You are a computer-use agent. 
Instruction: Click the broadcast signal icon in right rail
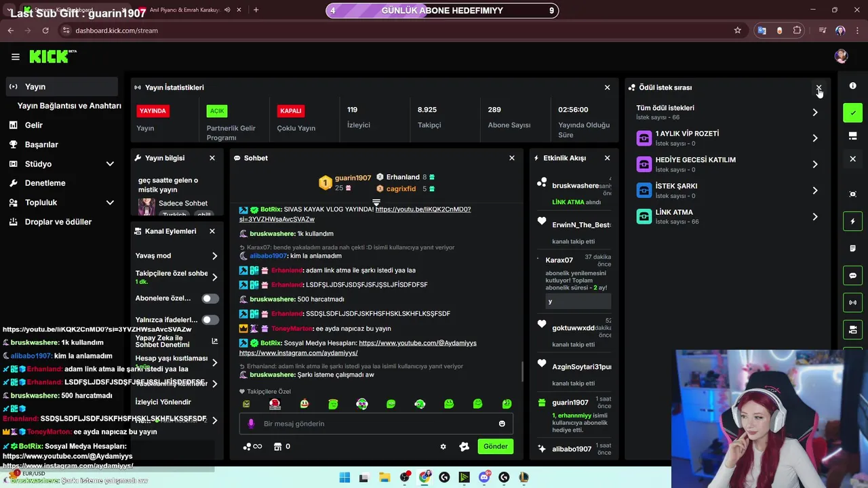click(852, 302)
